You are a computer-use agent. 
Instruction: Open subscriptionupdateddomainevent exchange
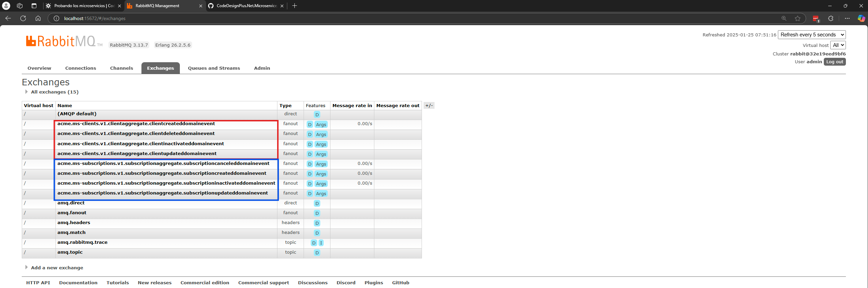point(163,193)
